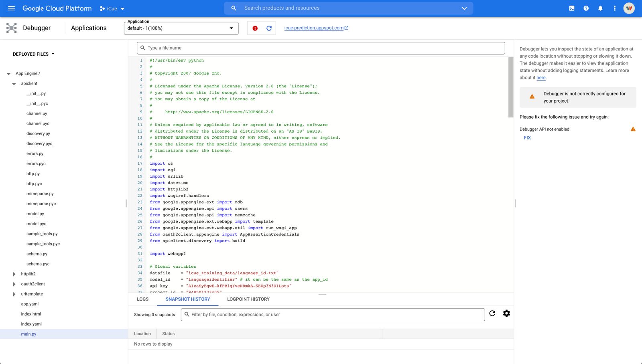
Task: Click line number 17 gutter to set snapshot
Action: [140, 164]
